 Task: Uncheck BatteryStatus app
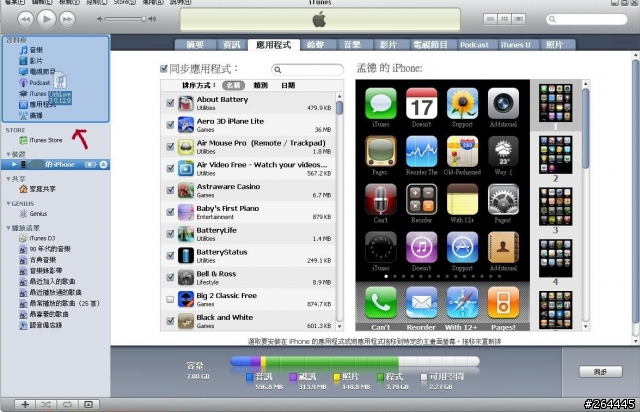[170, 256]
